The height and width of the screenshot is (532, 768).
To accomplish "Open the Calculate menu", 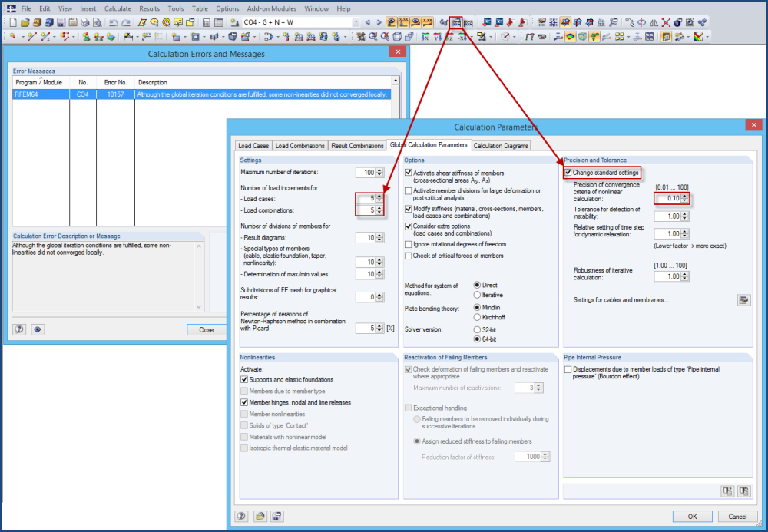I will (118, 8).
